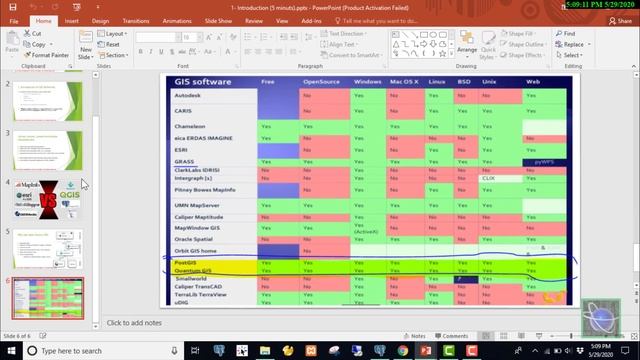Select the triangle shape in the shapes gallery
This screenshot has width=640, height=360.
[x=396, y=44]
